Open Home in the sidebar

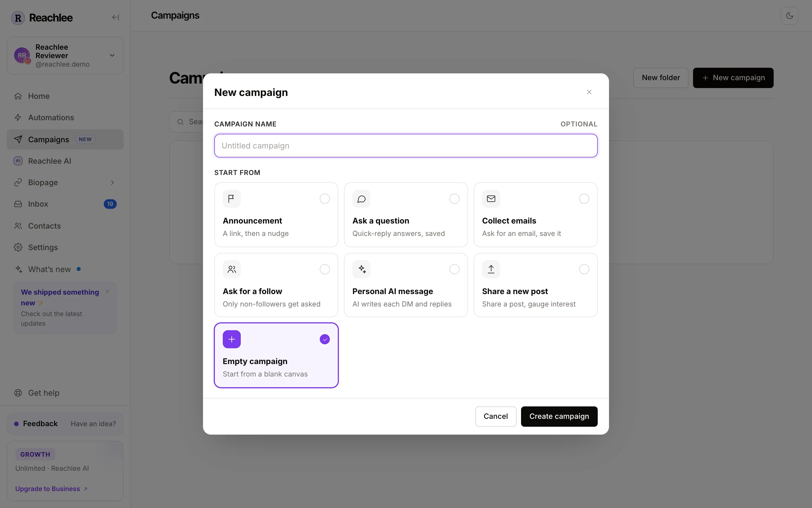[x=65, y=96]
